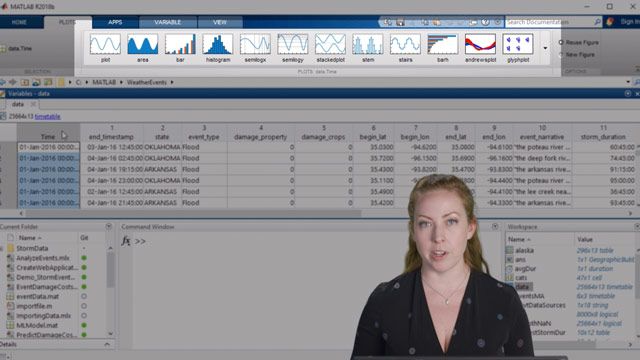Choose the andrewsplot icon

click(x=480, y=47)
